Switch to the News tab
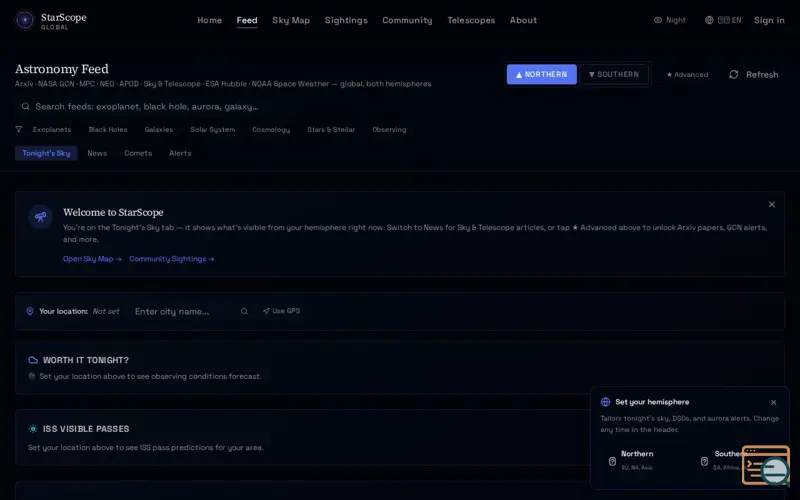This screenshot has height=500, width=800. coord(97,153)
